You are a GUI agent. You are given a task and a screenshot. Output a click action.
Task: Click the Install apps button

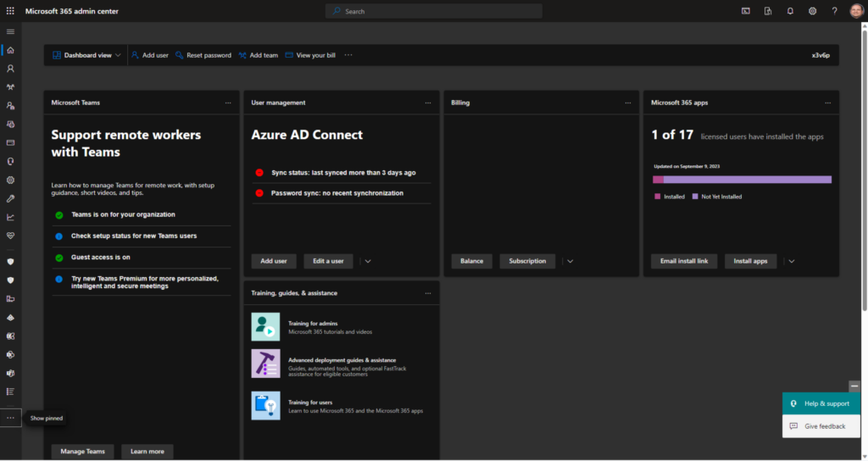click(751, 261)
